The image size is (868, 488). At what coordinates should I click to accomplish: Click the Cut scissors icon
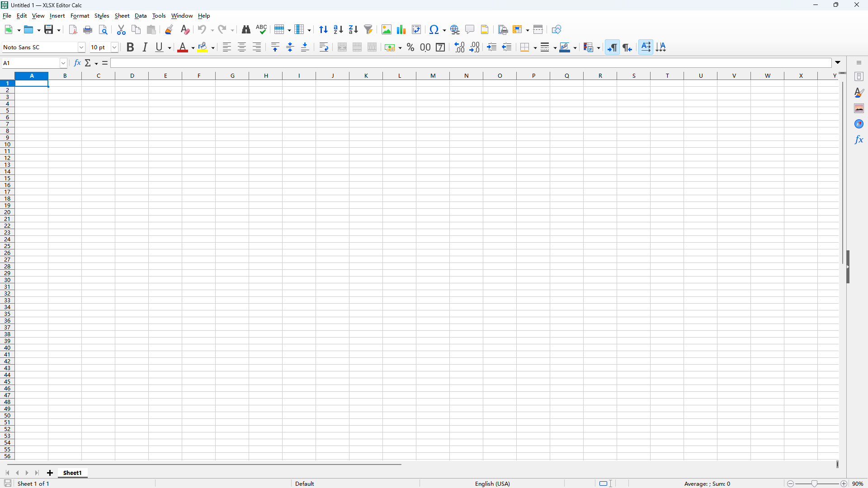[121, 30]
